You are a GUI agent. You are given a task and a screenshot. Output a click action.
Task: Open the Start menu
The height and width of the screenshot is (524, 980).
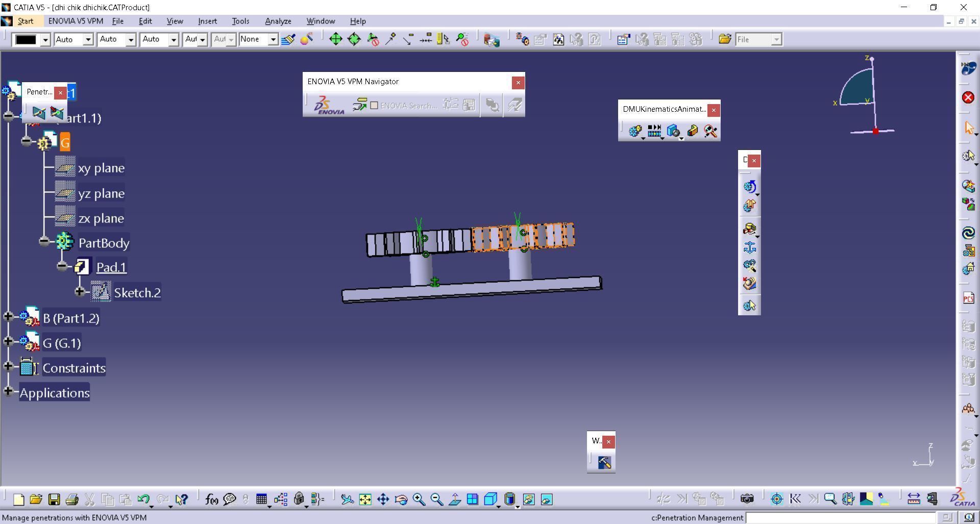(x=26, y=21)
